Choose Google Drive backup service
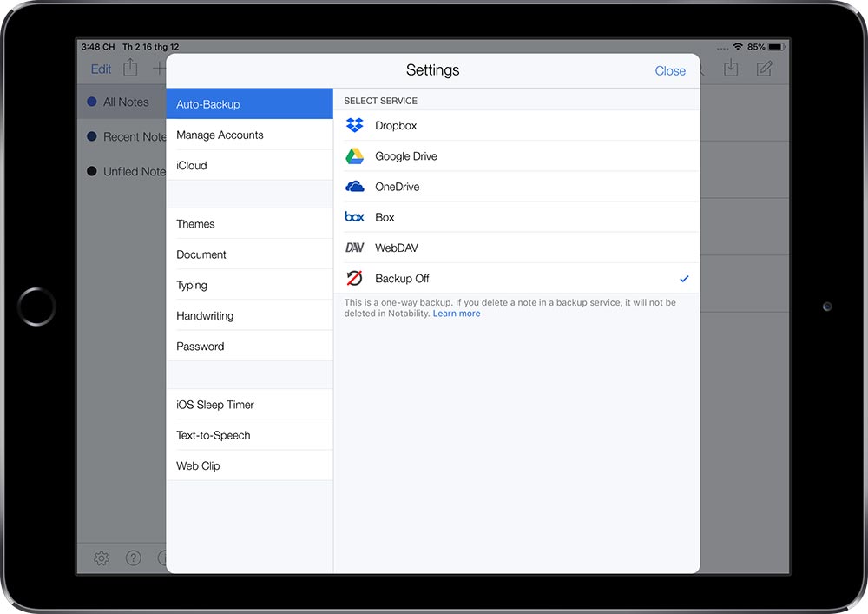868x614 pixels. [516, 156]
